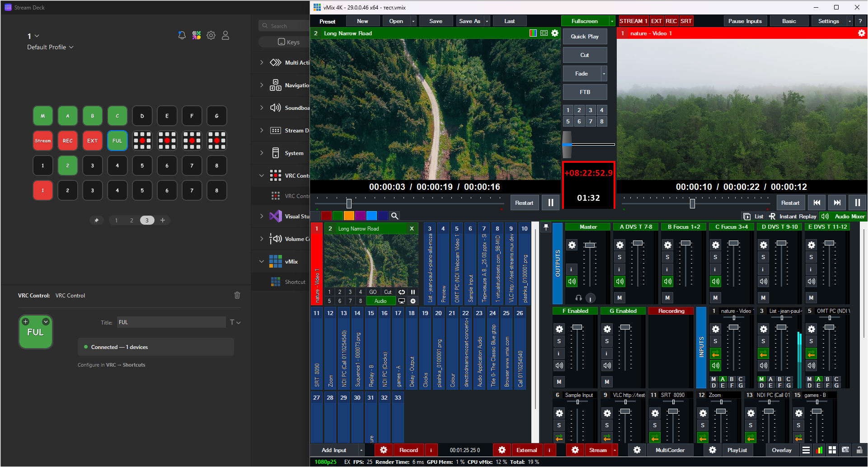Screen dimensions: 868x467
Task: Click the T-bar transition slider
Action: coord(568,144)
